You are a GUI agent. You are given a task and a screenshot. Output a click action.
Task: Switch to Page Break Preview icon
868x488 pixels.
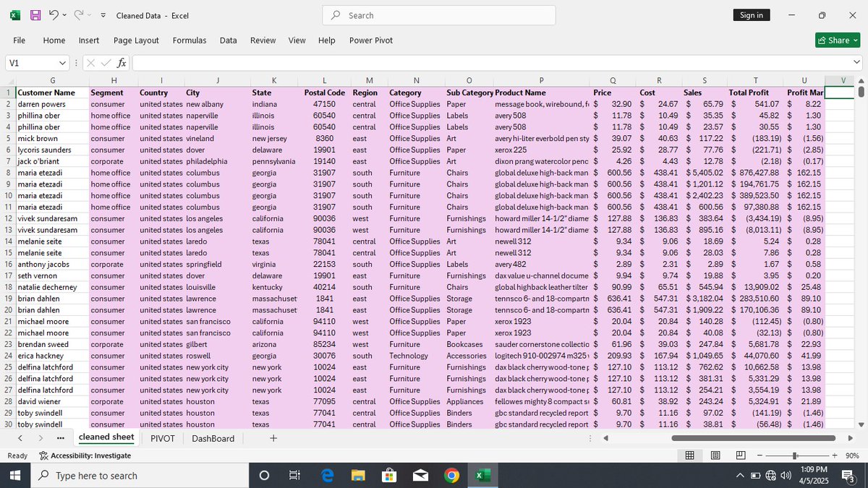(740, 455)
